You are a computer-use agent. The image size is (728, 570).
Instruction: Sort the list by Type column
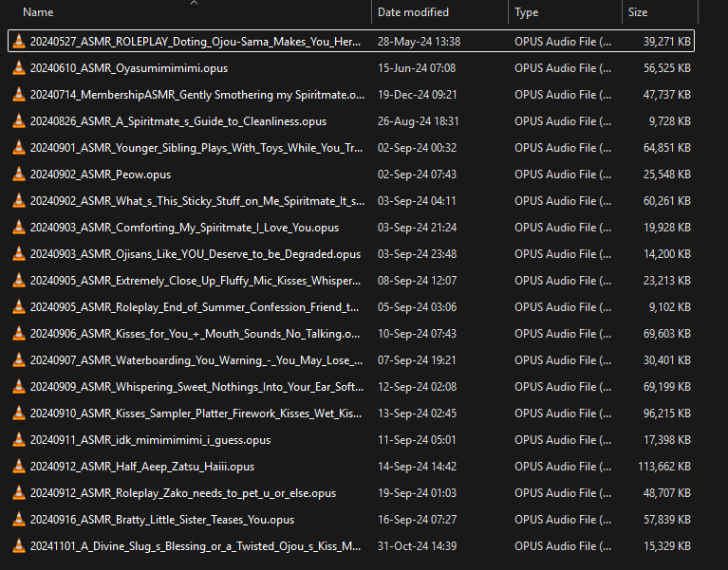(526, 12)
